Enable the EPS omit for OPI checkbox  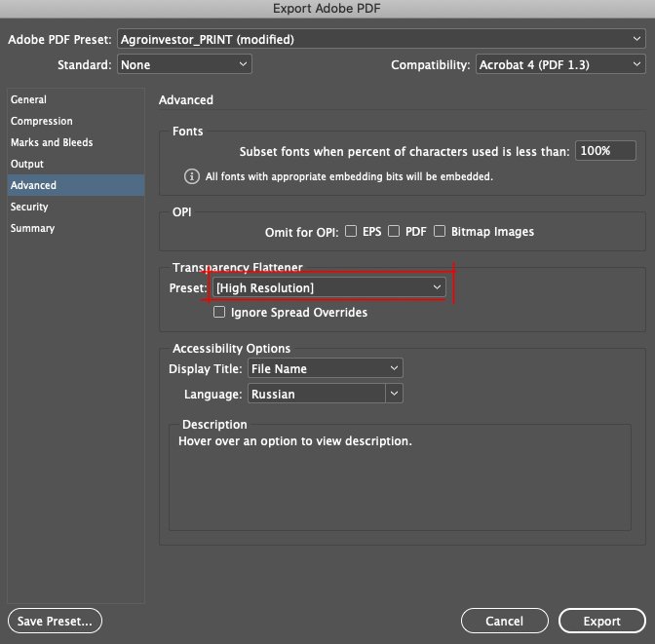tap(351, 232)
